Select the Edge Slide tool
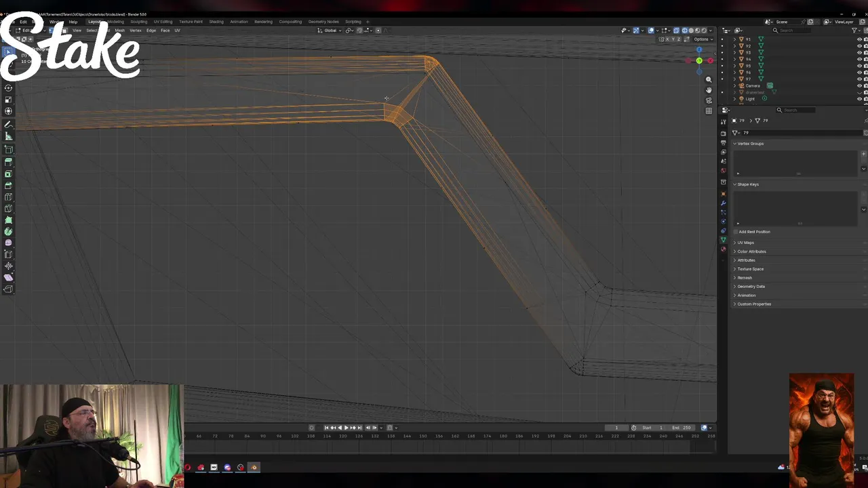Image resolution: width=868 pixels, height=488 pixels. 8,254
